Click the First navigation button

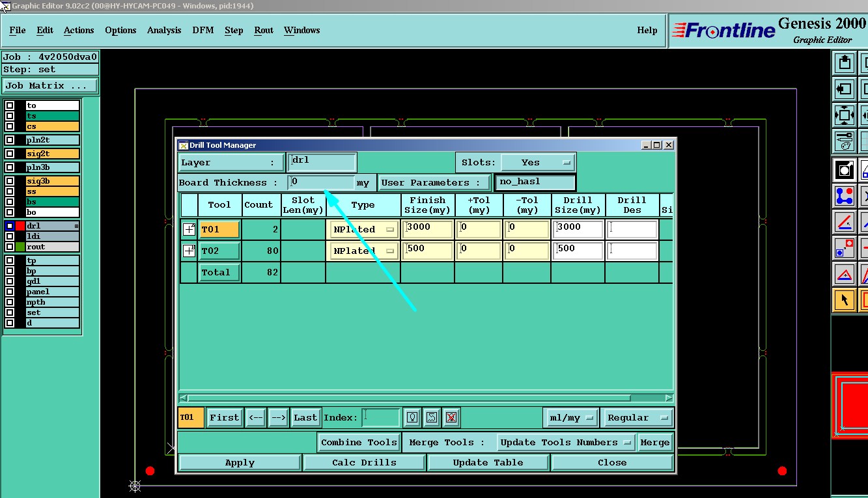pyautogui.click(x=225, y=417)
